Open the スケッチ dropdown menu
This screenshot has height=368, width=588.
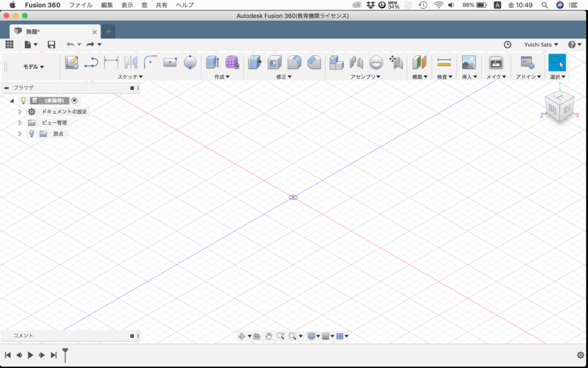[130, 76]
